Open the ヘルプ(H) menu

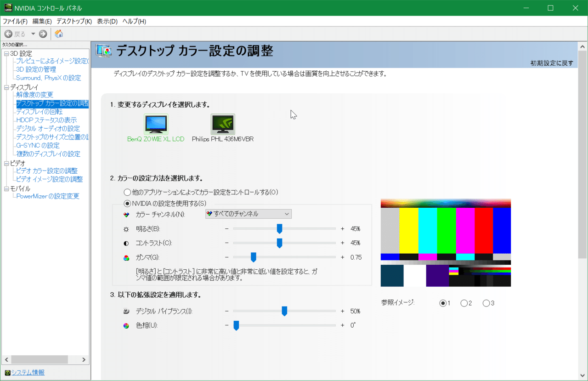134,22
